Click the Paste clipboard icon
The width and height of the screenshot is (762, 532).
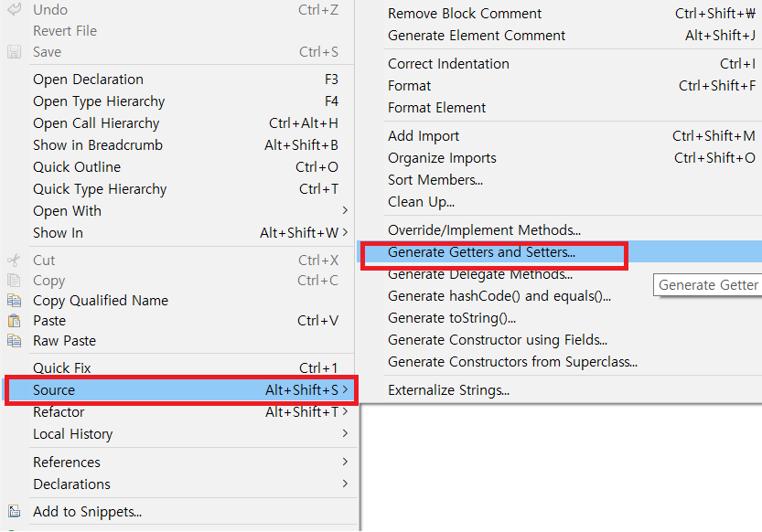coord(14,321)
